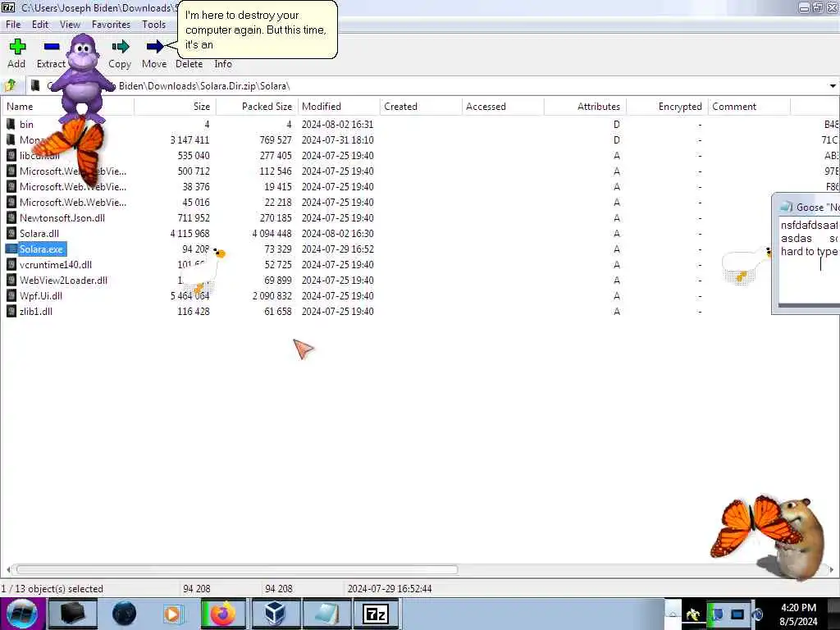Sort by Encrypted column header
840x630 pixels.
point(667,107)
